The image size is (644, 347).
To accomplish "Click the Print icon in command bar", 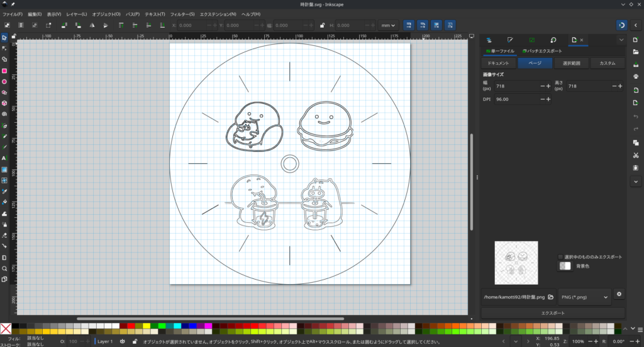I will (x=636, y=76).
